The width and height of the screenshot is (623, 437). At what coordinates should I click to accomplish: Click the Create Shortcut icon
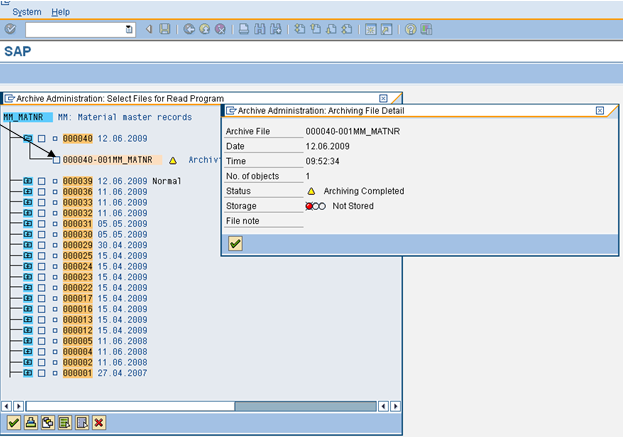click(386, 29)
